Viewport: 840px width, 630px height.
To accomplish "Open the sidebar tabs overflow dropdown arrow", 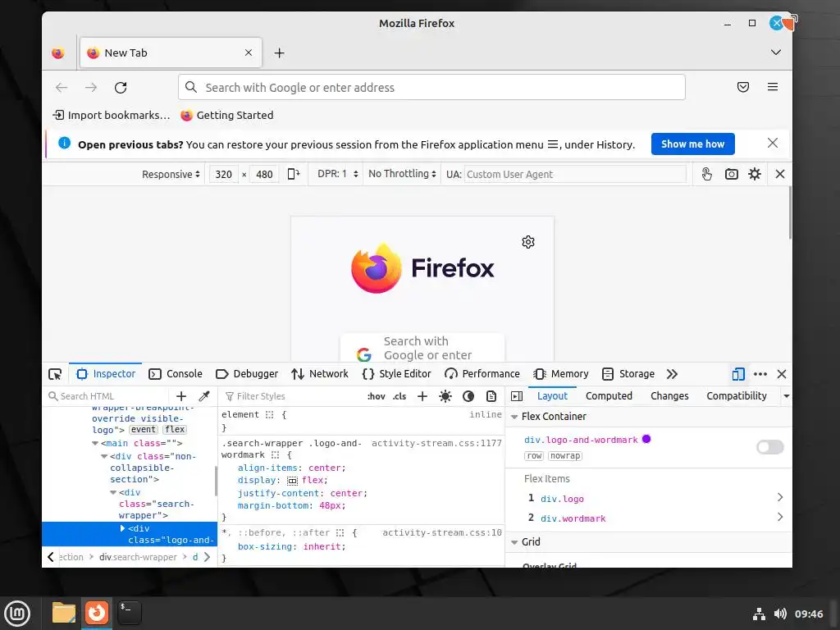I will coord(786,396).
